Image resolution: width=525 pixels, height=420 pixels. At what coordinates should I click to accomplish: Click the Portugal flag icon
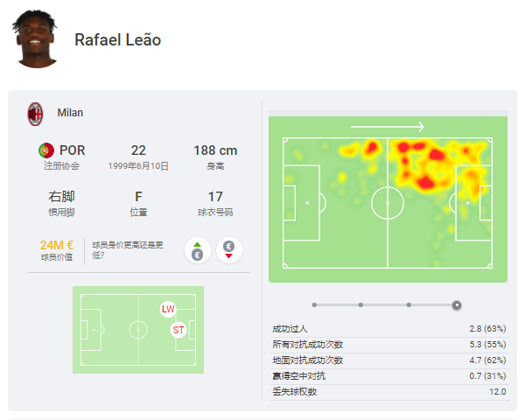(46, 150)
